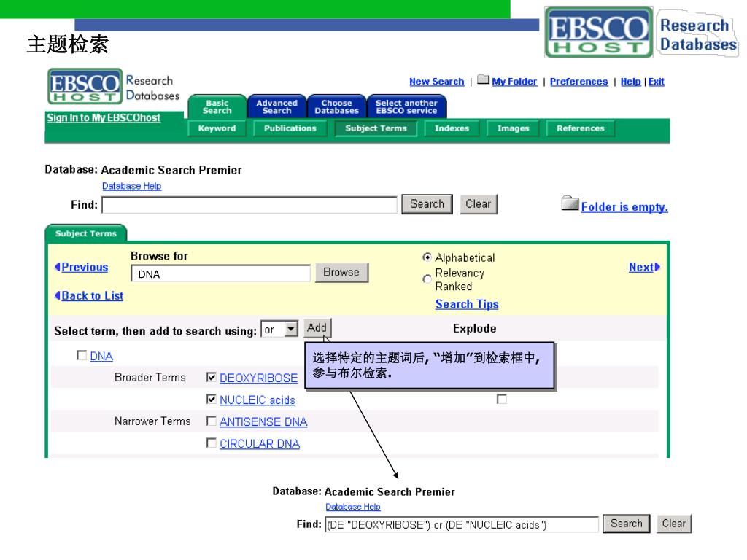This screenshot has height=560, width=747.
Task: Open Select another EBSCO service tab
Action: [x=406, y=106]
